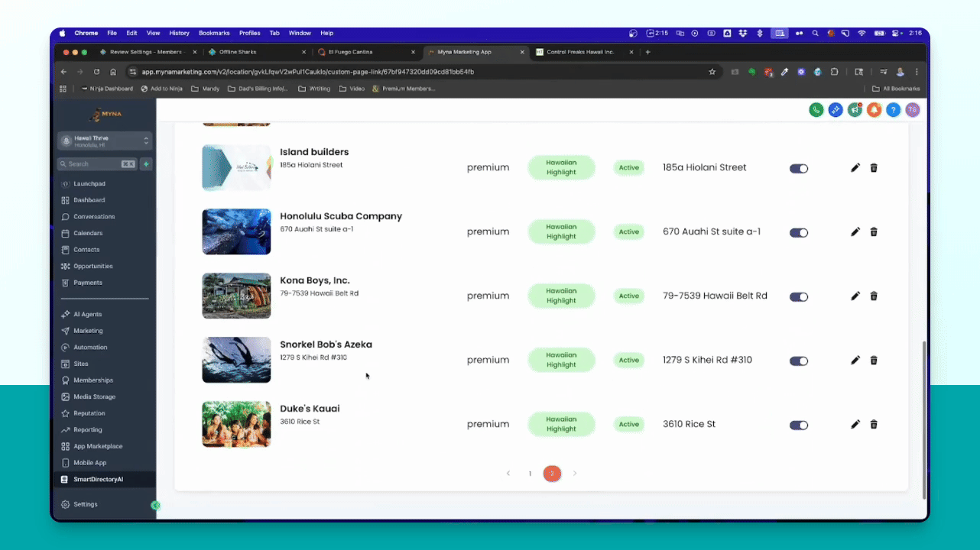Click the blue shortcut icon beside the phone

coord(836,110)
